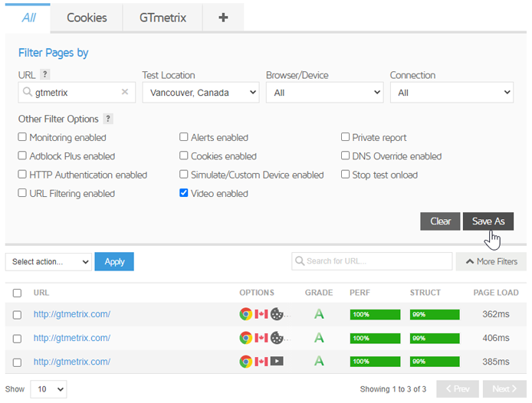Click the grade A icon in the 385ms row

(319, 361)
